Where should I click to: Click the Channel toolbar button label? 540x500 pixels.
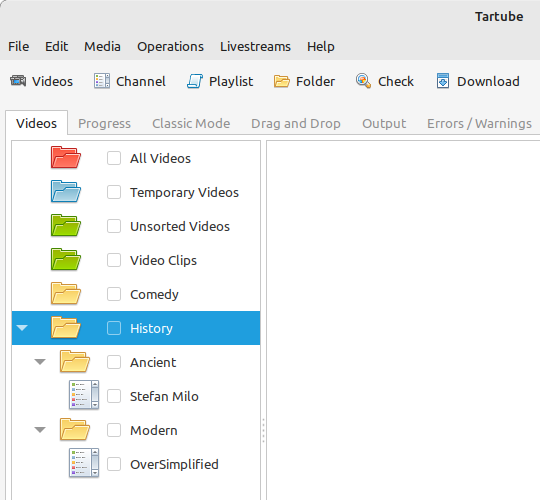[x=141, y=82]
